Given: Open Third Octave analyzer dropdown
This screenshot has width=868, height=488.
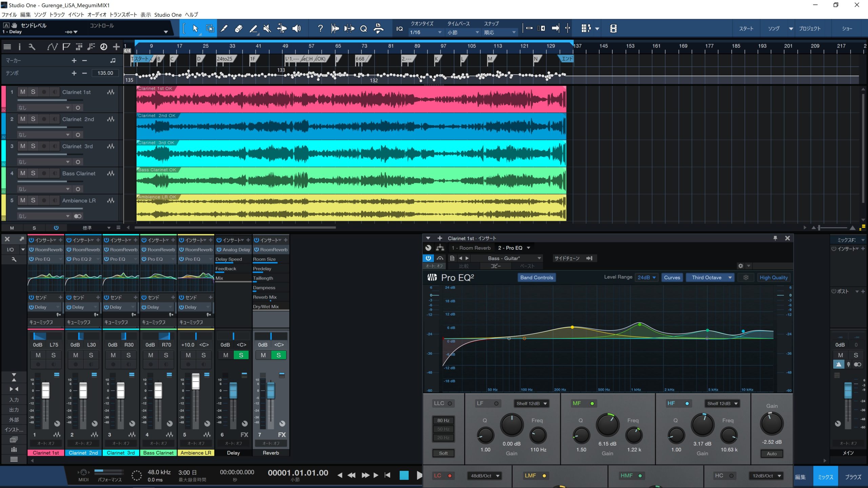Looking at the screenshot, I should coord(710,278).
